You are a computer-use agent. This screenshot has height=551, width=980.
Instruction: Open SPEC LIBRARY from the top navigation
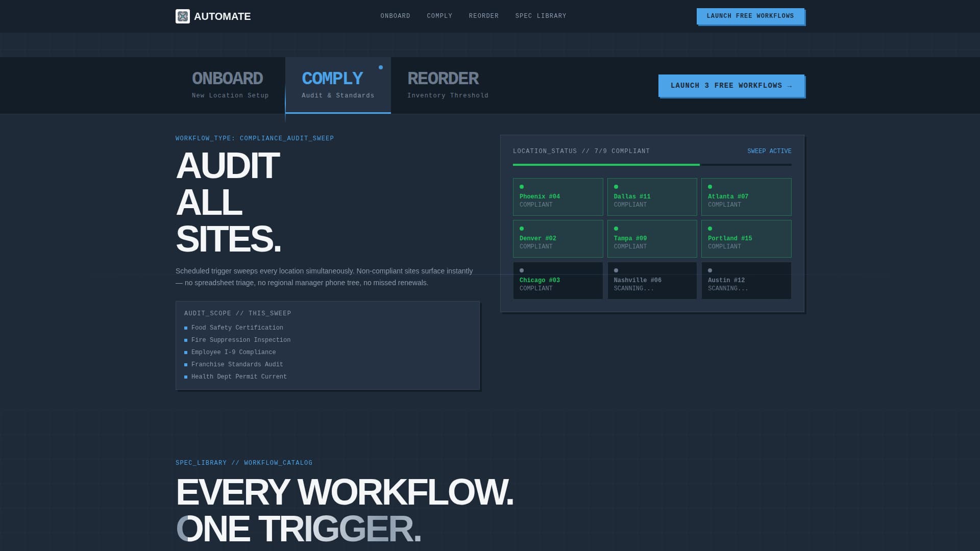point(541,16)
